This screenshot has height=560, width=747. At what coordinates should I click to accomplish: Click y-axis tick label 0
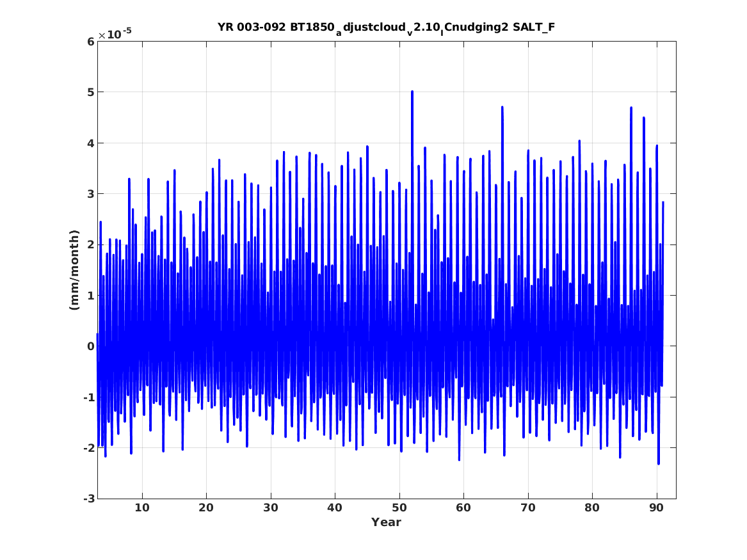coord(90,346)
